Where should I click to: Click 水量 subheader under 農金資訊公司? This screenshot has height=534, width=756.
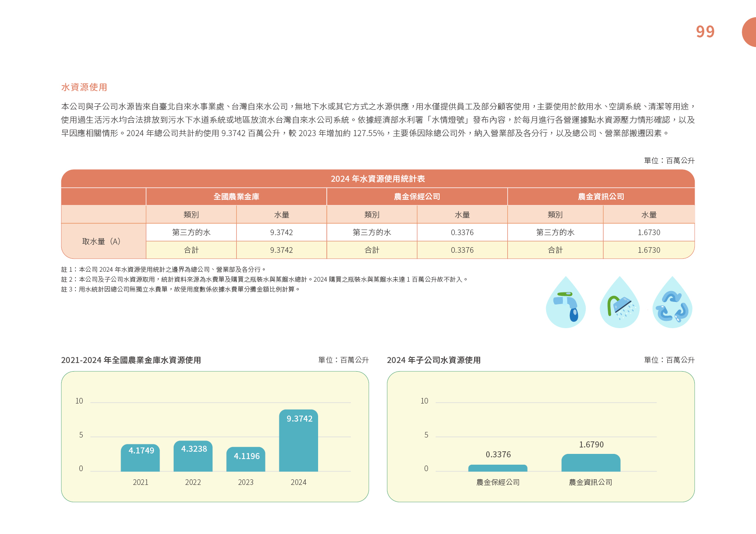(649, 215)
